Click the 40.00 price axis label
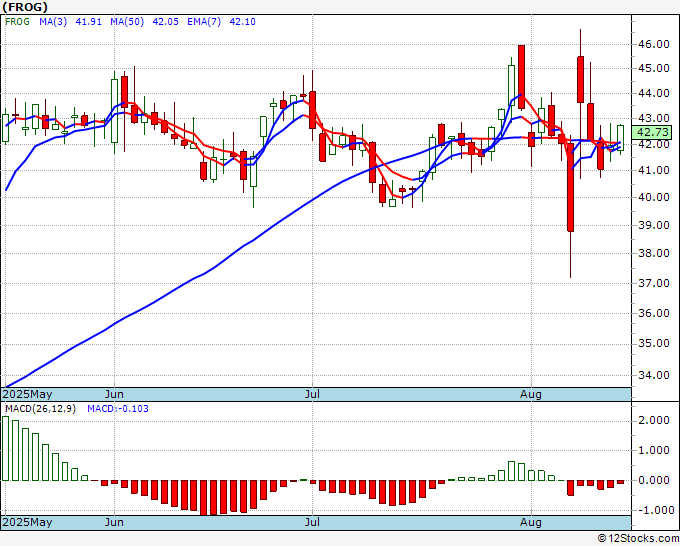 [653, 197]
